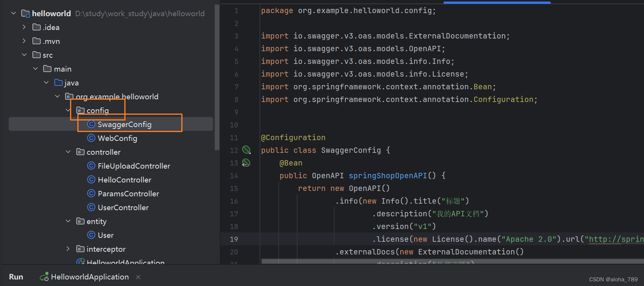Click the project tree vertical scrollbar
This screenshot has height=286, width=644.
217,77
